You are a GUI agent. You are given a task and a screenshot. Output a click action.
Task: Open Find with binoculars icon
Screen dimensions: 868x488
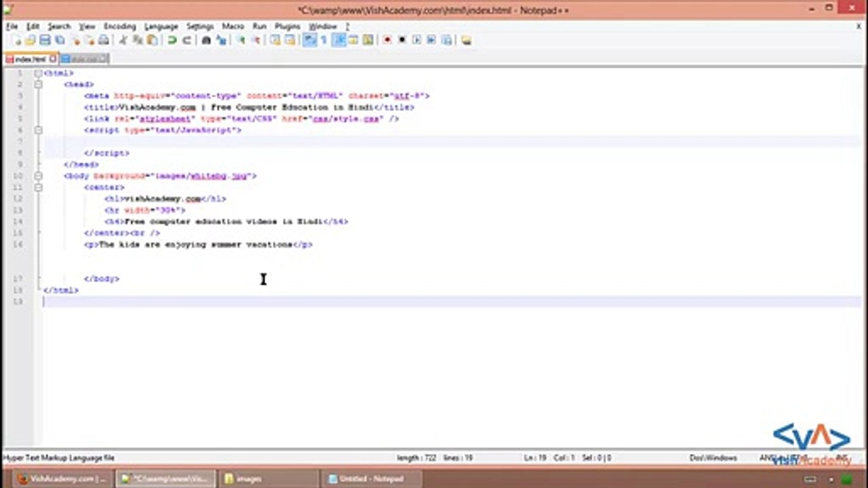coord(206,40)
